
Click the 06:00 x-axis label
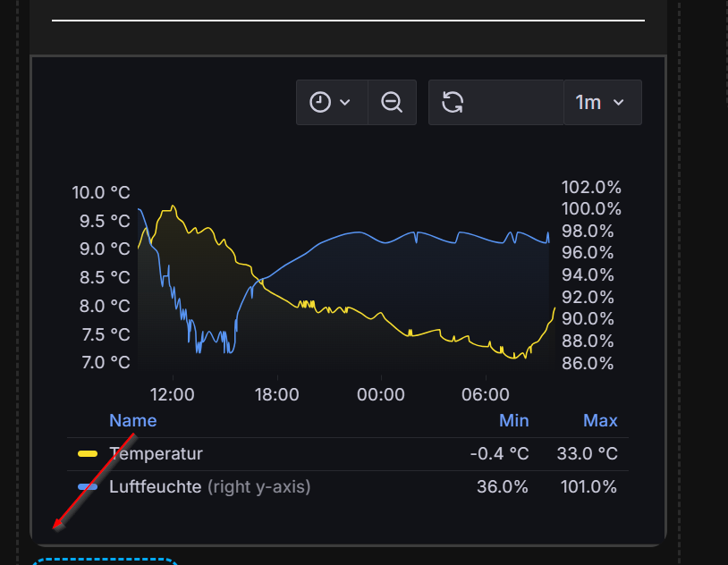(486, 394)
